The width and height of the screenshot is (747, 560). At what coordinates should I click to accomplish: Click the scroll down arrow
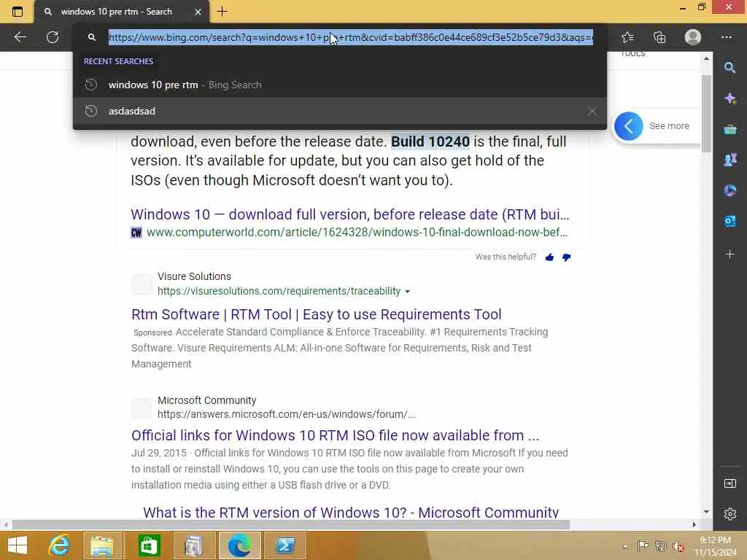(706, 511)
